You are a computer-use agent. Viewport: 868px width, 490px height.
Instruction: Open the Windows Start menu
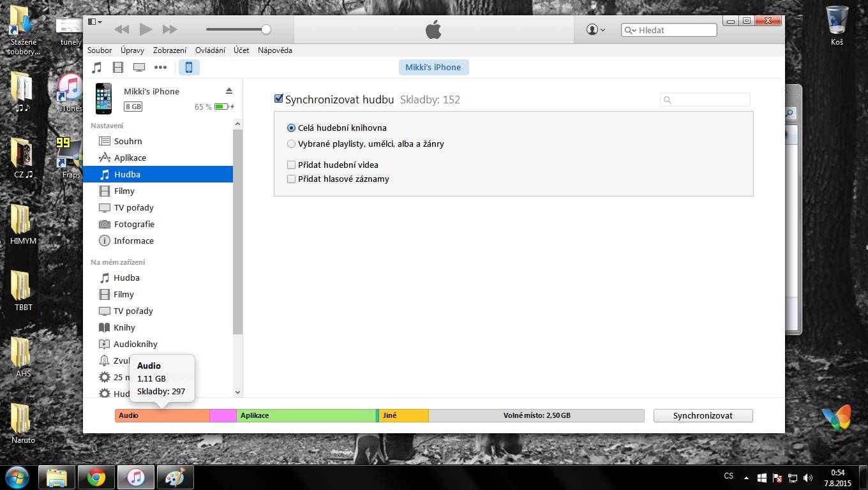pos(17,477)
